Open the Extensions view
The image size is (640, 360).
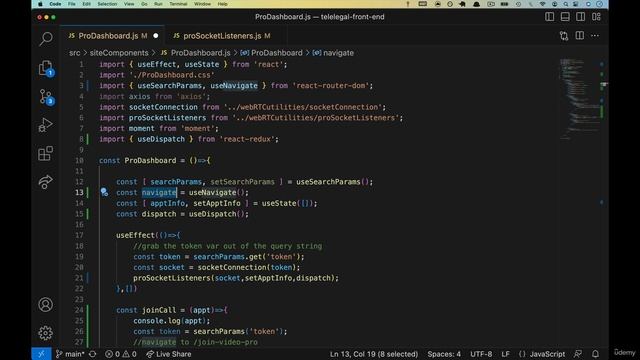coord(46,153)
